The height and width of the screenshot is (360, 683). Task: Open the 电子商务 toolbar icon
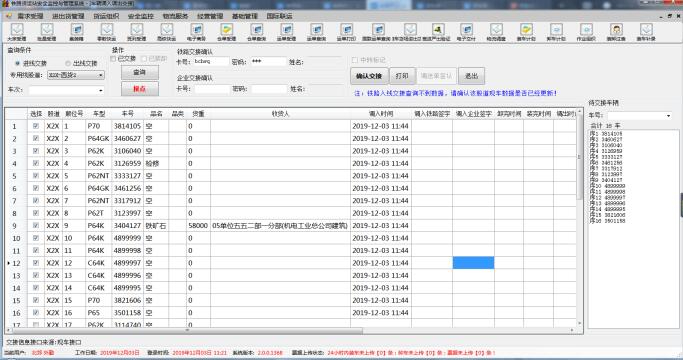coord(196,32)
